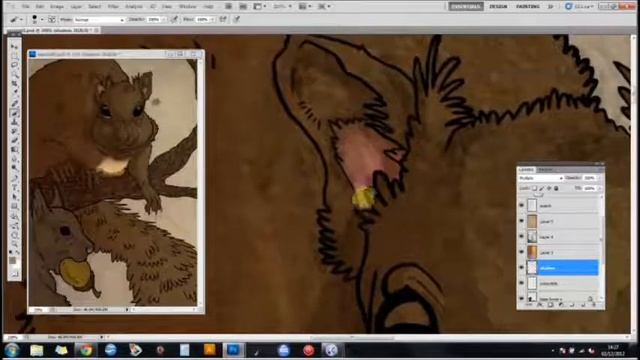Open brush Opacity slider arrow in options bar
Viewport: 640px width, 360px height.
164,20
